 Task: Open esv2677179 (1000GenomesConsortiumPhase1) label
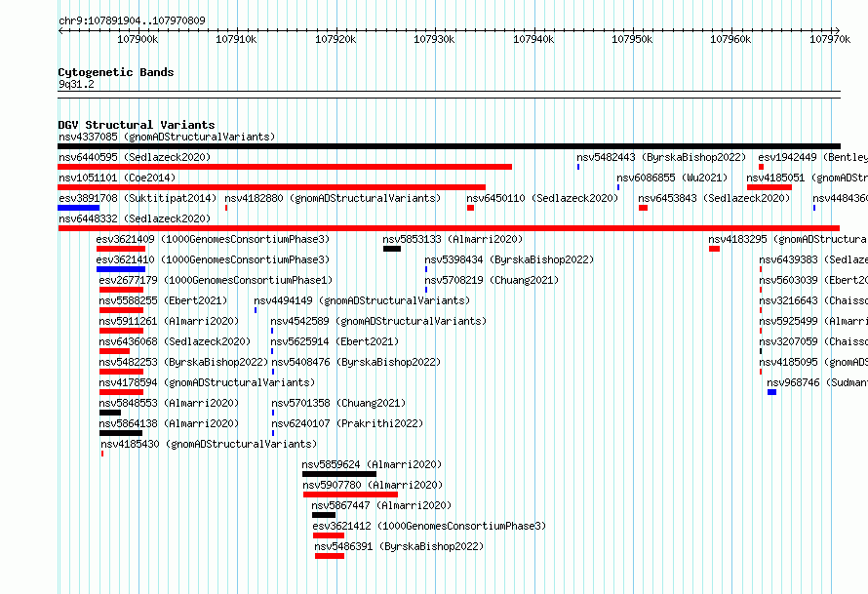point(216,280)
